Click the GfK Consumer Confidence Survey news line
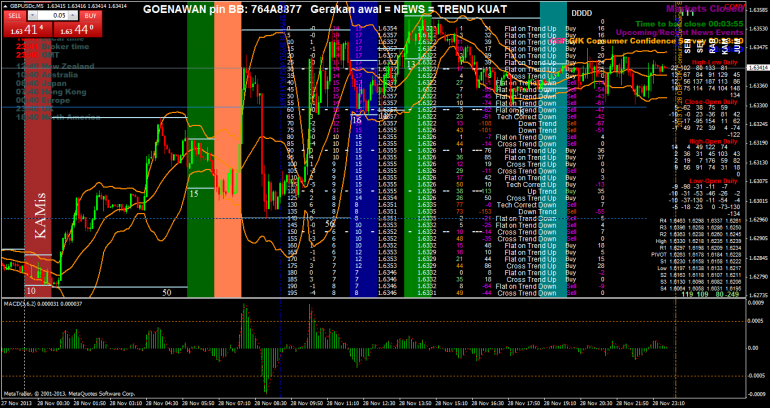Image resolution: width=770 pixels, height=408 pixels. click(647, 41)
